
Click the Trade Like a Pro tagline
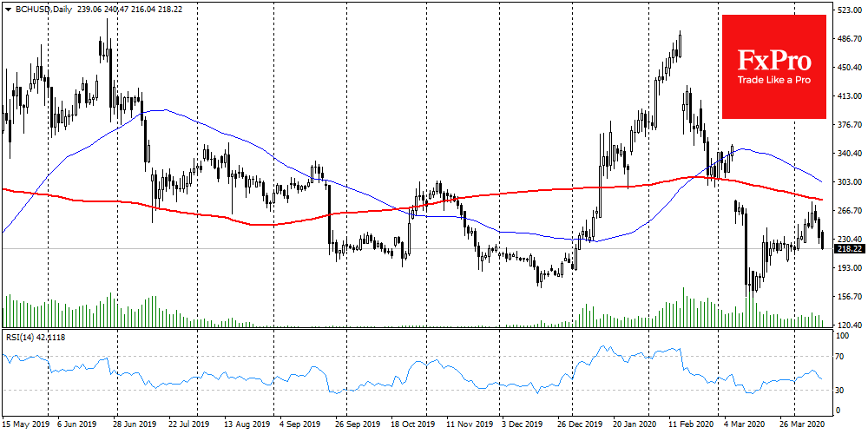(x=773, y=81)
